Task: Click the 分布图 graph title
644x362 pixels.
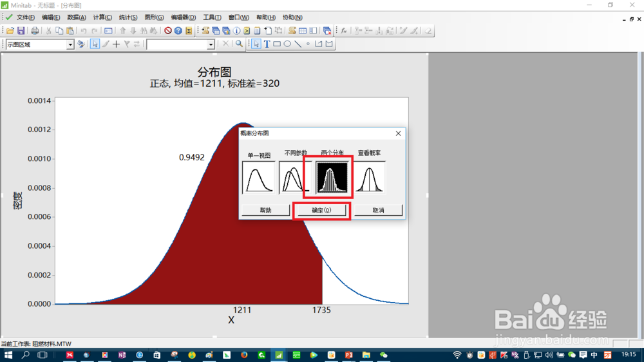Action: [x=214, y=72]
